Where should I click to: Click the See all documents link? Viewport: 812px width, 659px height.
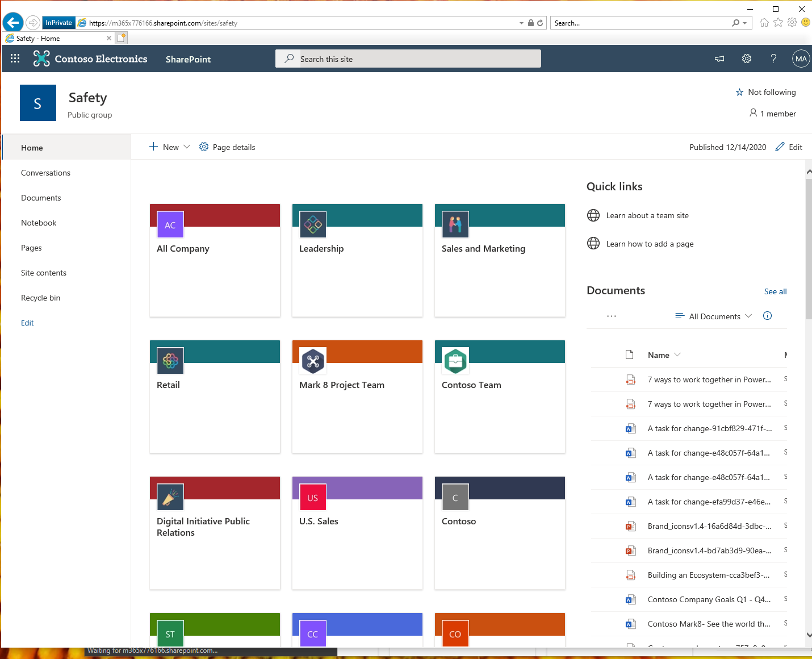coord(775,291)
